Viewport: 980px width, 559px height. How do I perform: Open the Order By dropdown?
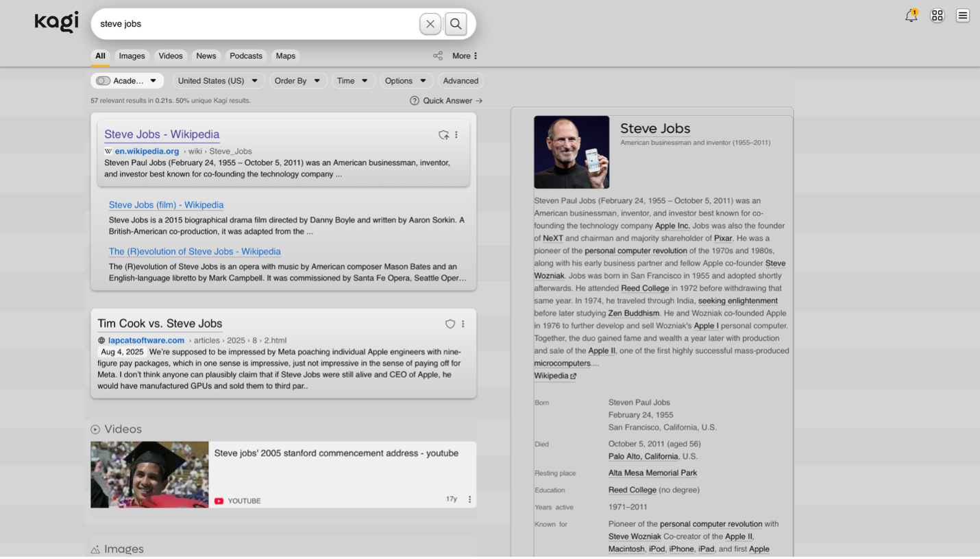[x=297, y=81]
